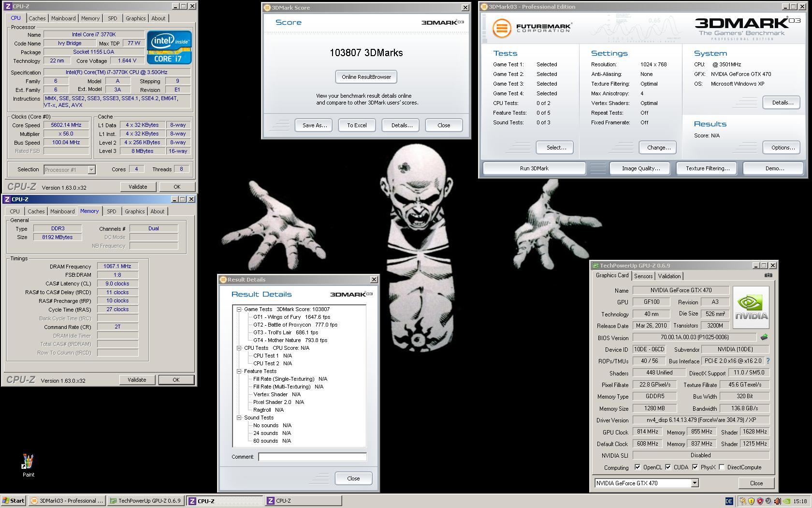Click Validate in top CPU-Z window
This screenshot has width=812, height=508.
click(138, 187)
